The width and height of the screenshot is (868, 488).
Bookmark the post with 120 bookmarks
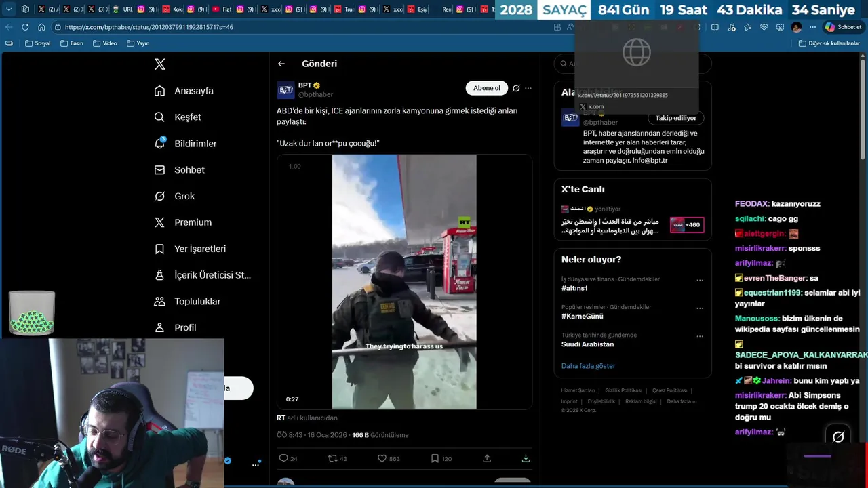435,458
